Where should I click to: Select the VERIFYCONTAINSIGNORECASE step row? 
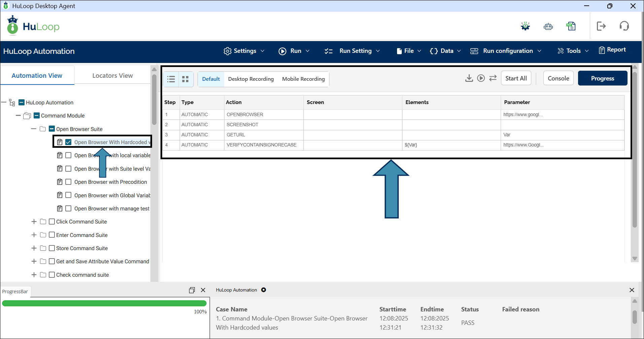click(x=261, y=145)
